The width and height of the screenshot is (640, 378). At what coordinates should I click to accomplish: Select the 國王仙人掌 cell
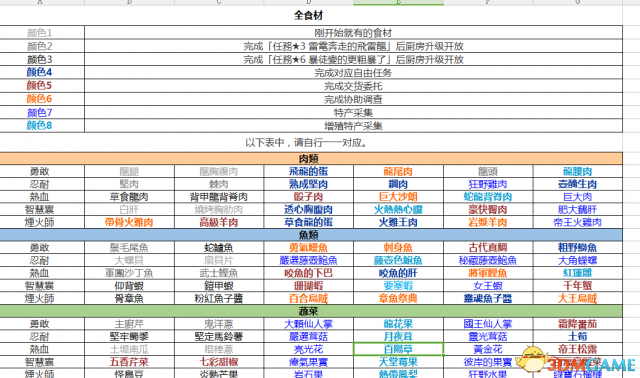[x=488, y=324]
